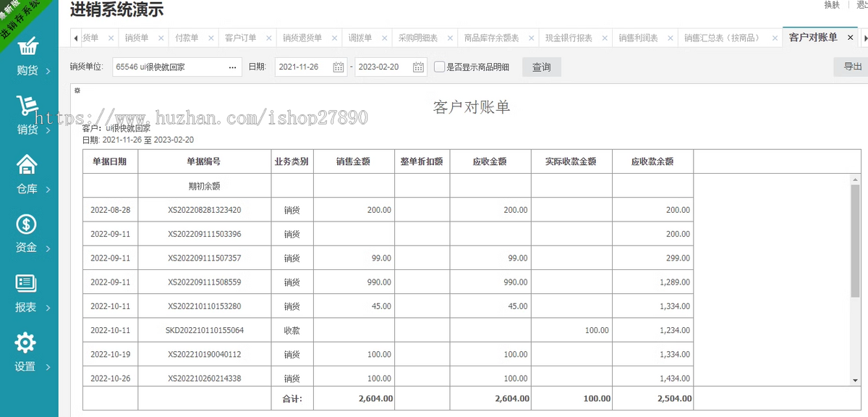Click the 单据编号 column header

point(205,162)
